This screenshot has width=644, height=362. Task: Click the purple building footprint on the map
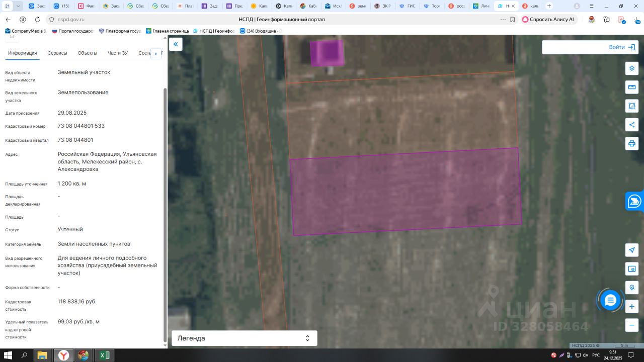(327, 53)
